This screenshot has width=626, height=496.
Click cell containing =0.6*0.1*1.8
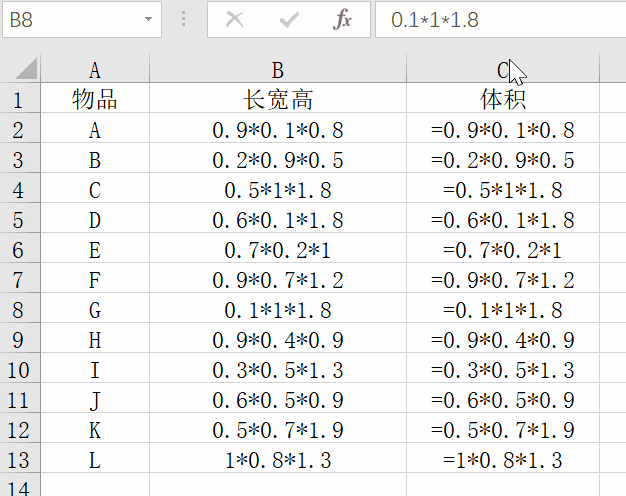click(503, 218)
